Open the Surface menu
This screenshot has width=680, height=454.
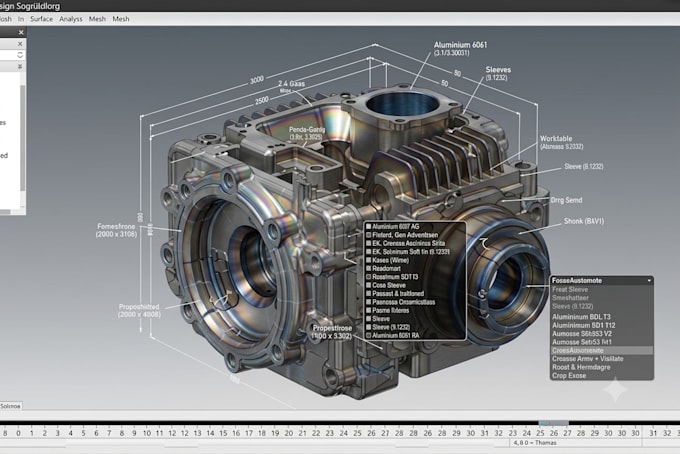click(42, 19)
